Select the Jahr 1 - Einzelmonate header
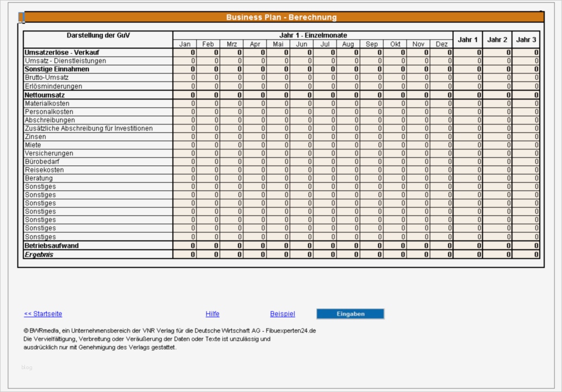562x392 pixels. [x=313, y=35]
